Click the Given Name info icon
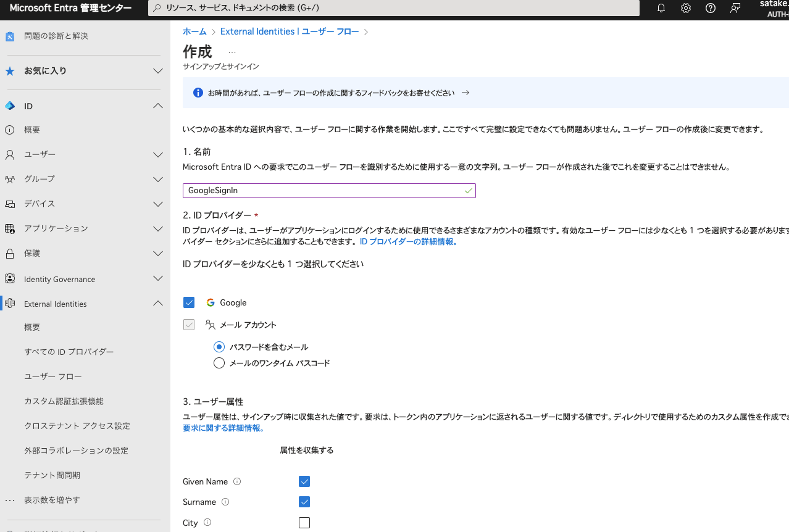Image resolution: width=789 pixels, height=532 pixels. tap(237, 481)
